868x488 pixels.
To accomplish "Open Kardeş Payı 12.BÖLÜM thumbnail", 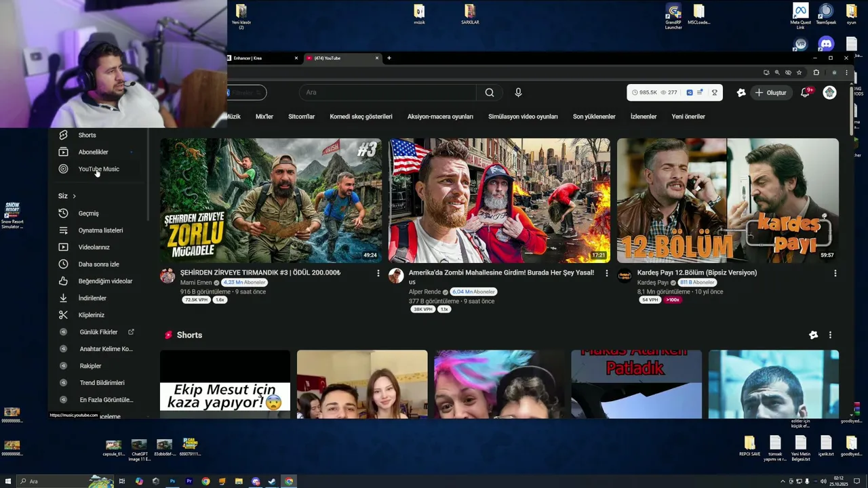I will tap(728, 201).
